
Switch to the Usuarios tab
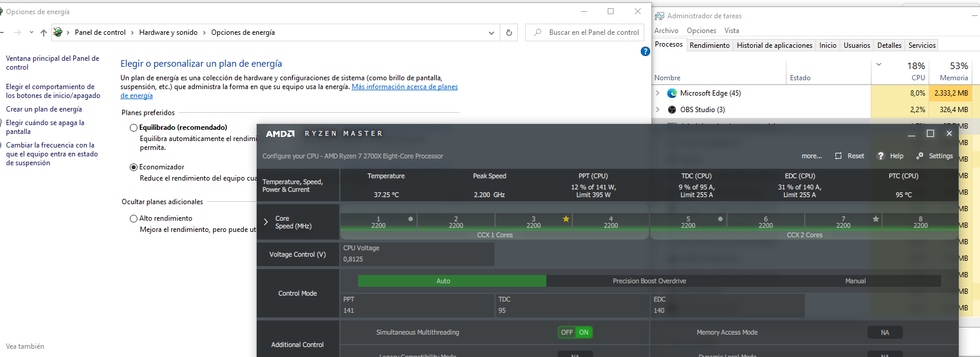tap(857, 45)
